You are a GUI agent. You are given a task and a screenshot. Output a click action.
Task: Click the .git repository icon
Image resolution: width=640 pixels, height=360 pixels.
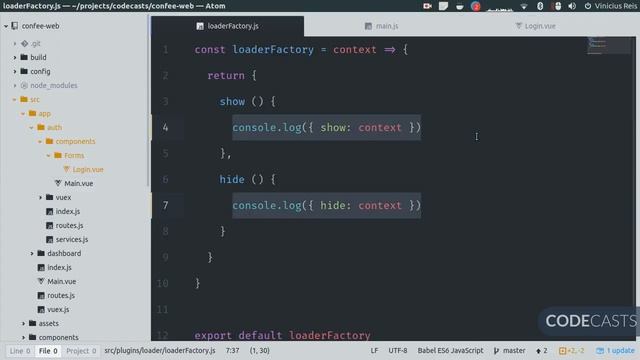(x=24, y=43)
